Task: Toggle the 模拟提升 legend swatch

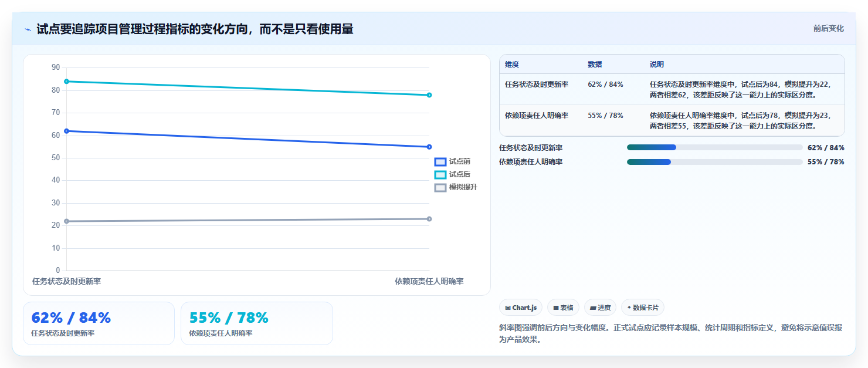Action: pos(440,187)
